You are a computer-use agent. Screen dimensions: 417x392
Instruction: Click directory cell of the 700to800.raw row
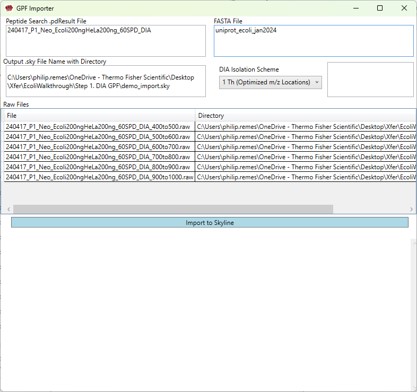(x=306, y=157)
